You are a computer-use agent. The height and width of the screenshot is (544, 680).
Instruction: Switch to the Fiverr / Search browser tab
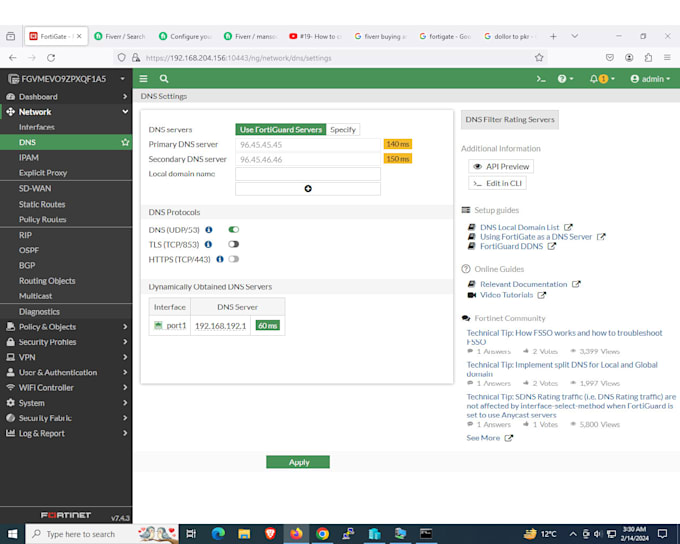pos(120,36)
